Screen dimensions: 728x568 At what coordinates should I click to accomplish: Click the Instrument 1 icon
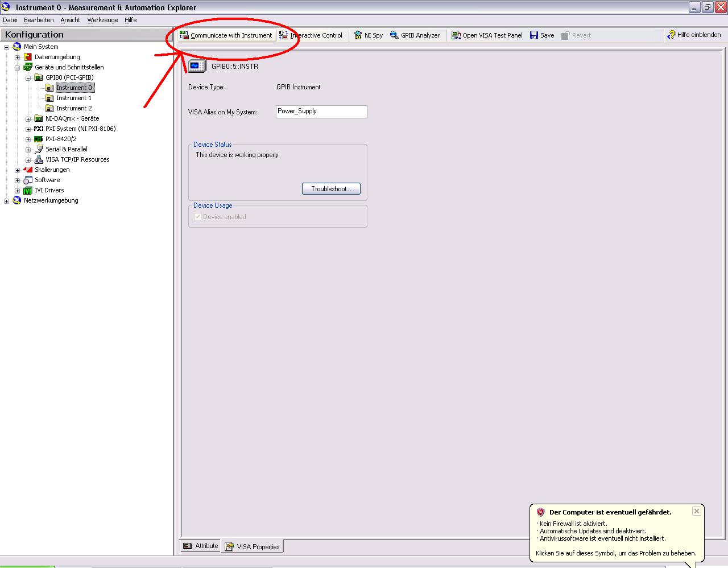[49, 98]
